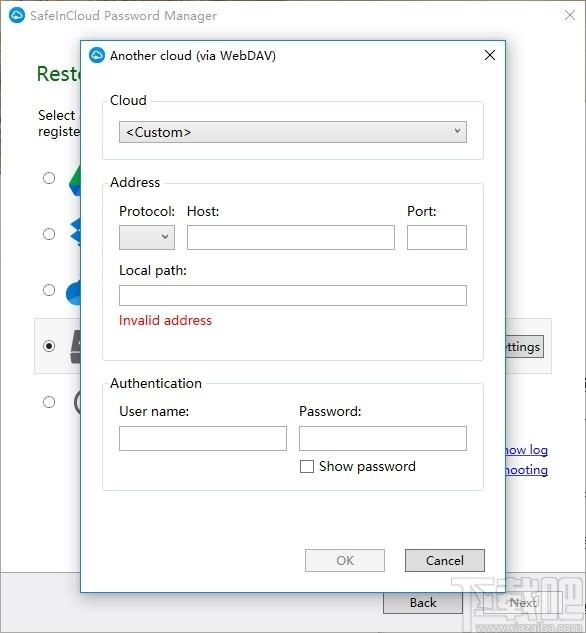
Task: Click the Google Drive icon behind dialog
Action: [75, 182]
